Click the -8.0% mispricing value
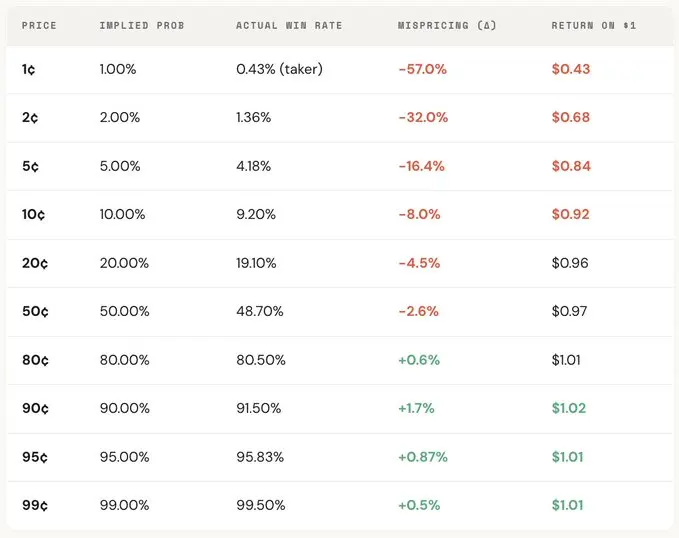The width and height of the screenshot is (679, 538). pos(420,214)
